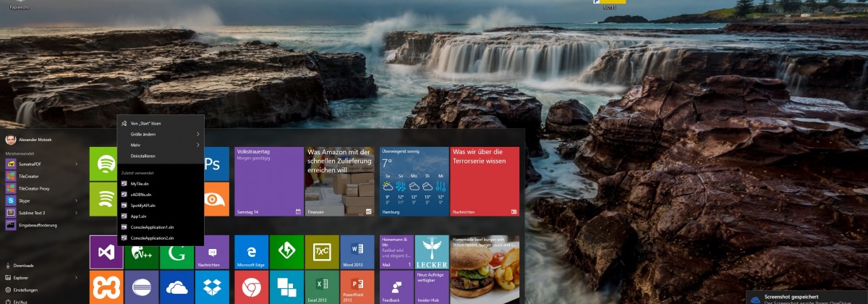Open the large Spotify tile
The height and width of the screenshot is (304, 868).
pyautogui.click(x=103, y=164)
